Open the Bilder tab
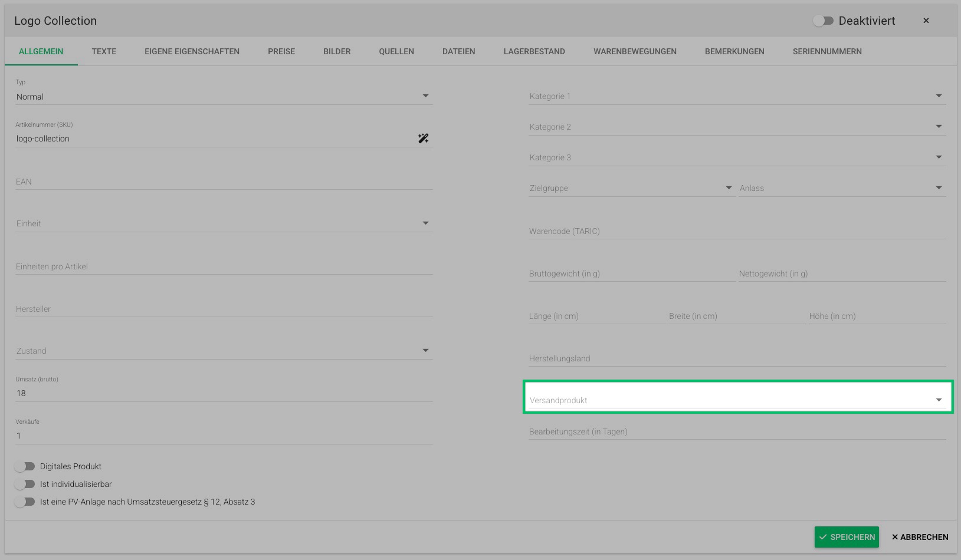 [x=337, y=51]
